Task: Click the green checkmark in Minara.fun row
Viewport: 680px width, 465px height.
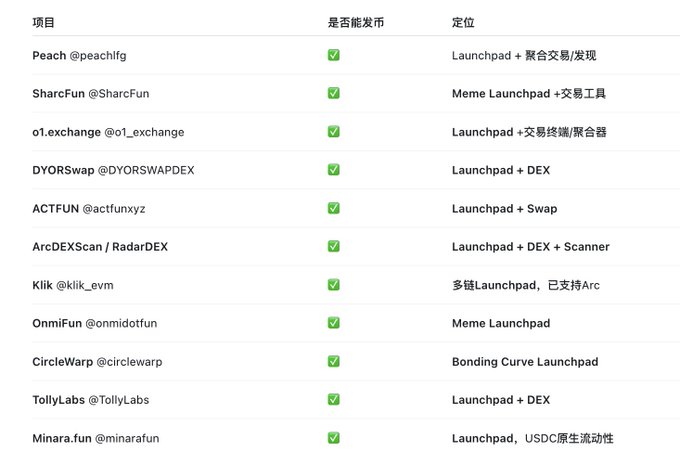Action: pos(333,438)
